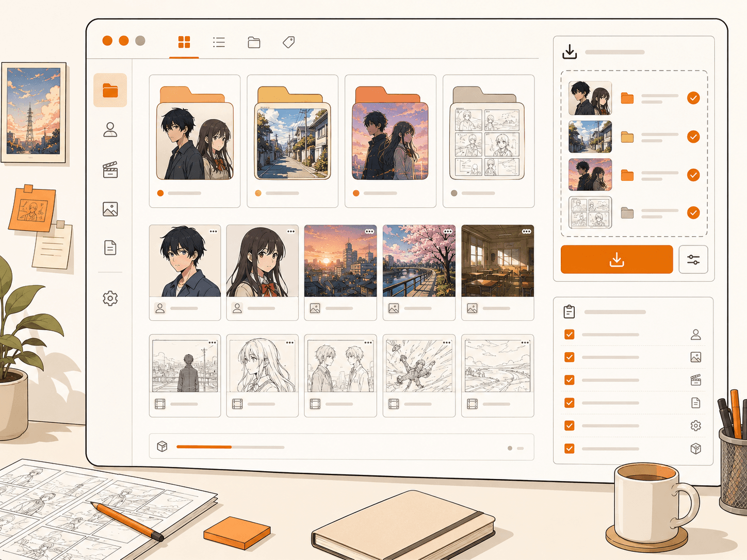Click the boy and girl thumbnail in export list
This screenshot has height=560, width=747.
pos(590,98)
